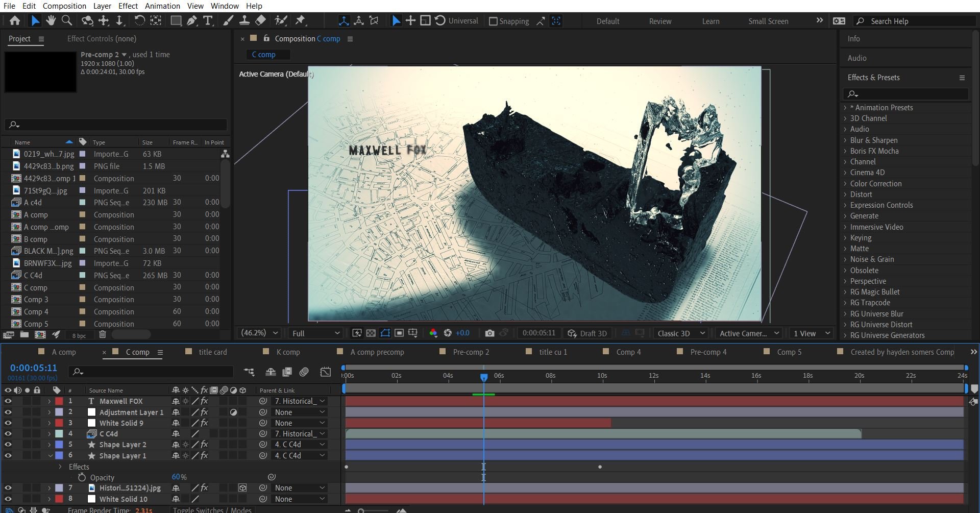Select the Hand tool
980x513 pixels.
[51, 21]
